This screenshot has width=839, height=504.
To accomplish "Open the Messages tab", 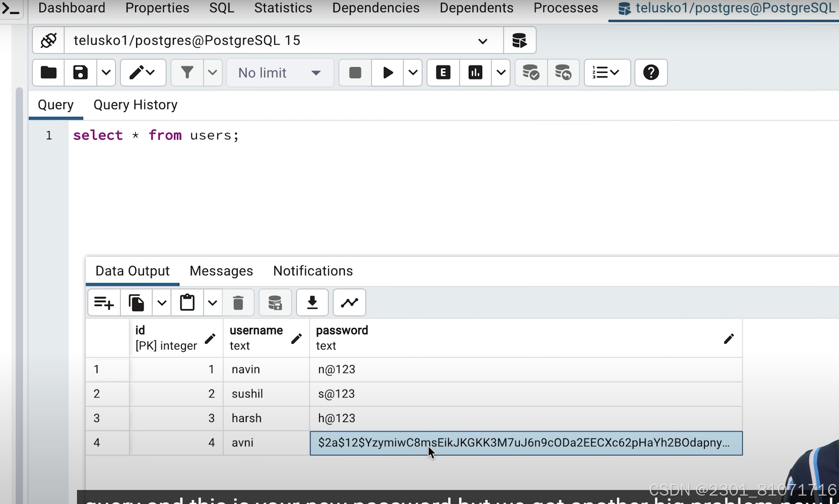I will (x=221, y=271).
